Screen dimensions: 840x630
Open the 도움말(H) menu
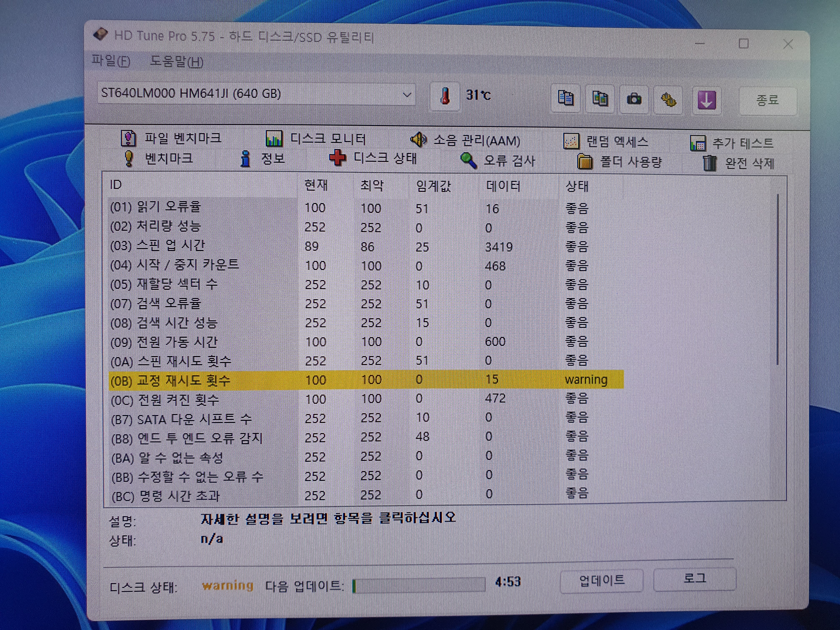[x=177, y=61]
